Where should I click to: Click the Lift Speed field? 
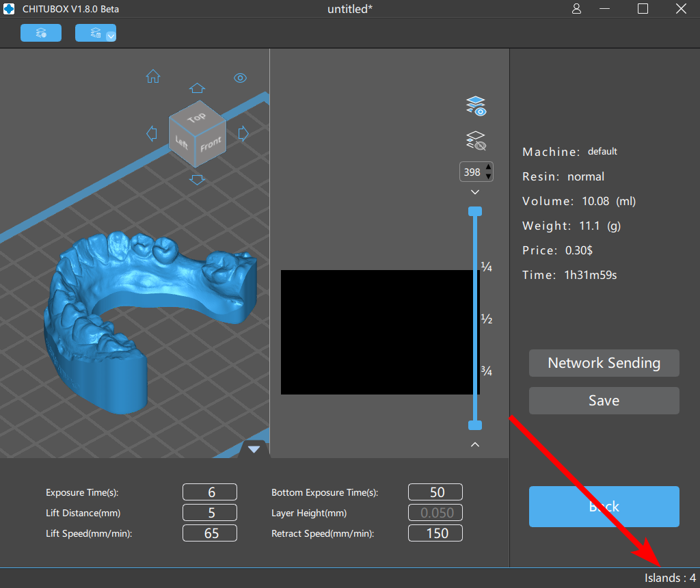click(210, 533)
